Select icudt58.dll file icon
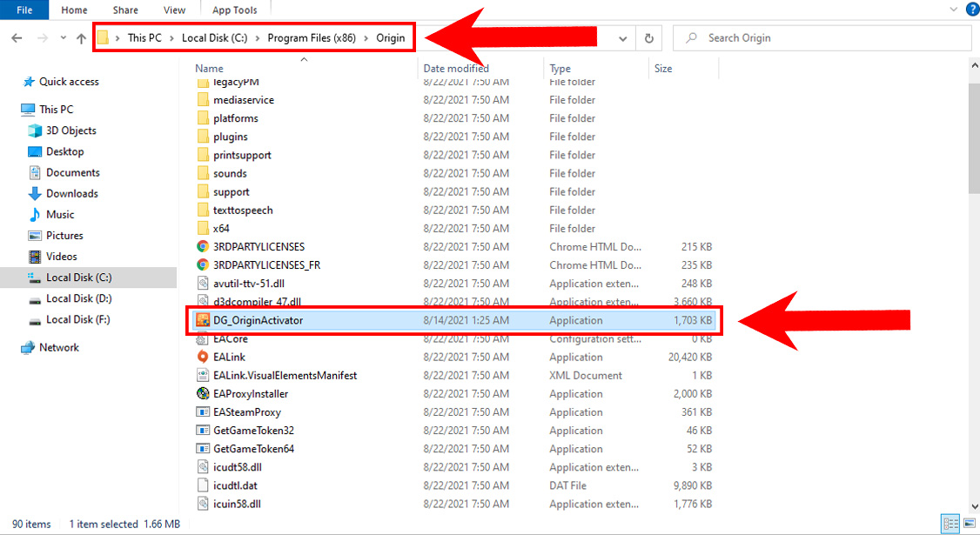980x535 pixels. click(x=203, y=467)
